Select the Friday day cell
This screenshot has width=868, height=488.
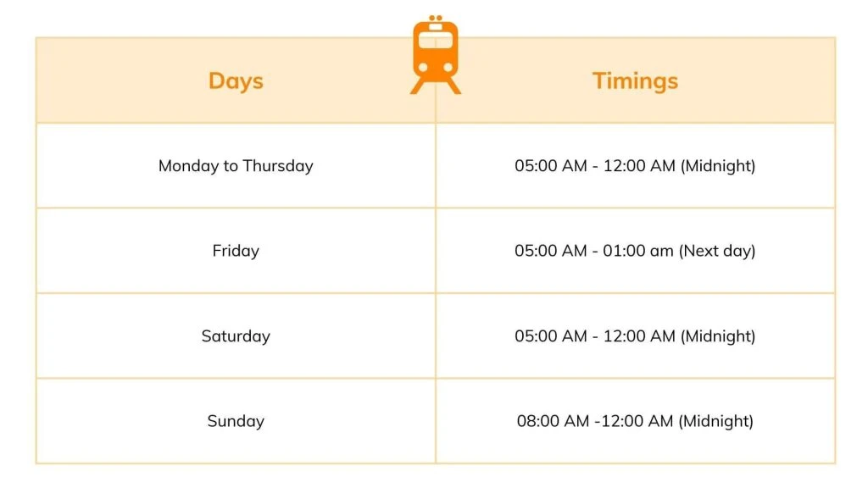click(236, 251)
